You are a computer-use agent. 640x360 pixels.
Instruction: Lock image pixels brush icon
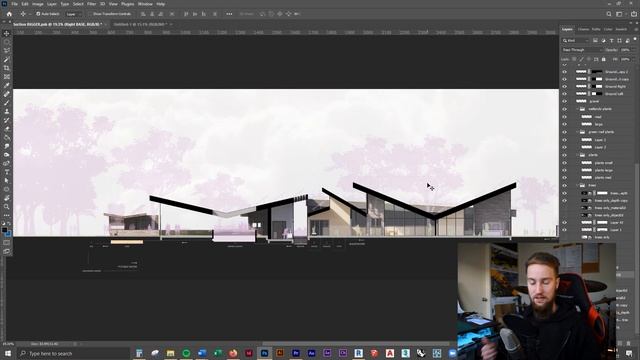581,59
